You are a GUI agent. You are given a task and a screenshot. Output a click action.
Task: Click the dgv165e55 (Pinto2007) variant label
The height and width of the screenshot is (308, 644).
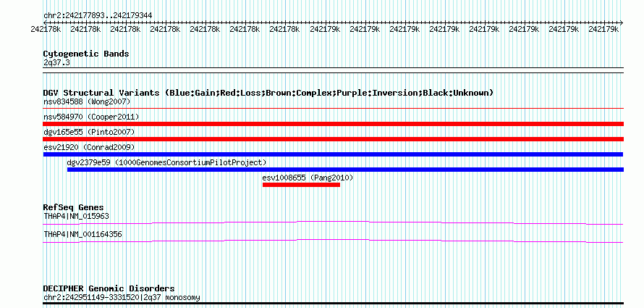click(x=89, y=132)
